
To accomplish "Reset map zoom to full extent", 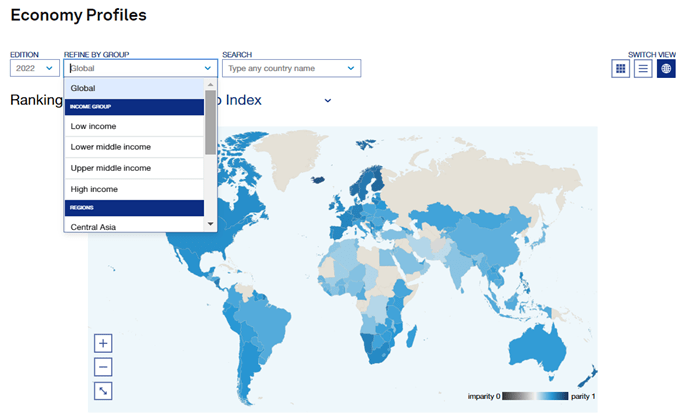I will (103, 390).
